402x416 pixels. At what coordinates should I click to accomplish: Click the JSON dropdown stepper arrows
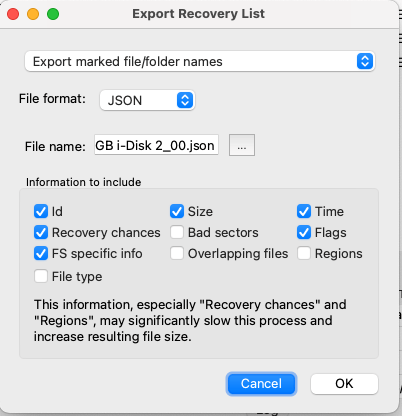tap(185, 100)
